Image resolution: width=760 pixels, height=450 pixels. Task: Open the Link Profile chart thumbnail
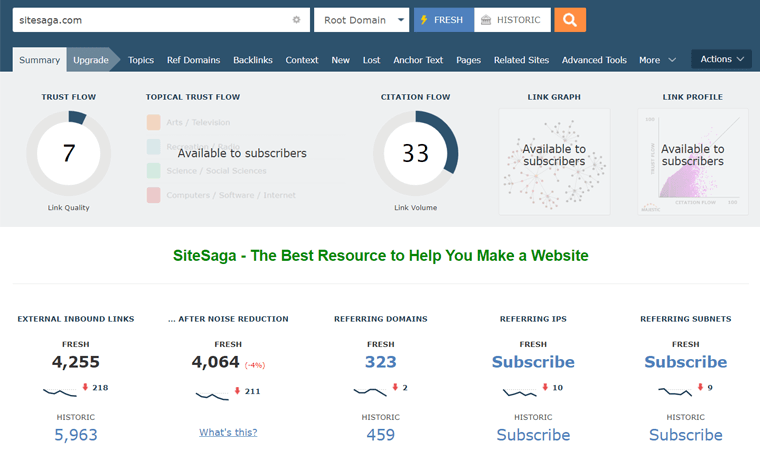click(693, 161)
